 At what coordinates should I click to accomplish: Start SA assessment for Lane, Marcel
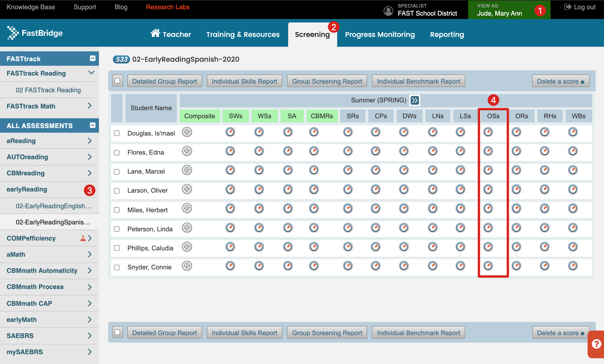pos(288,170)
